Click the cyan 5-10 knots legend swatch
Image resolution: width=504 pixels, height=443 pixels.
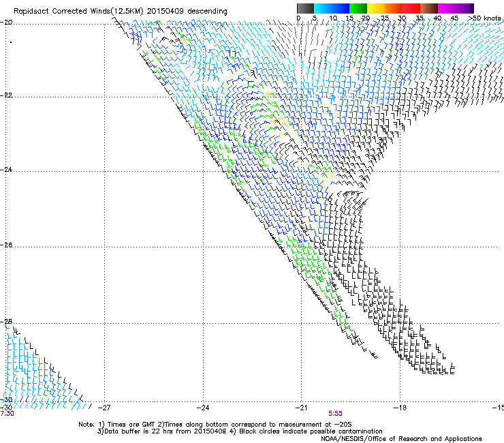323,8
